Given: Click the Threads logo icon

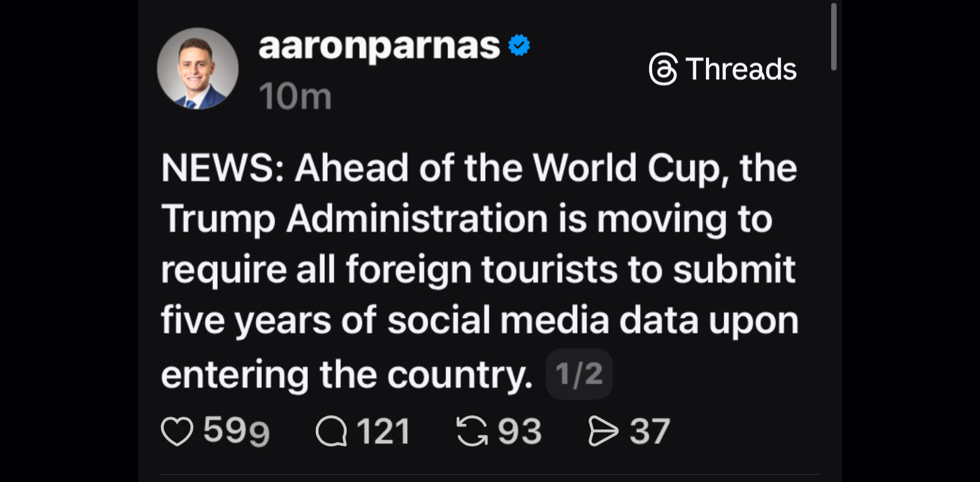Looking at the screenshot, I should point(663,69).
